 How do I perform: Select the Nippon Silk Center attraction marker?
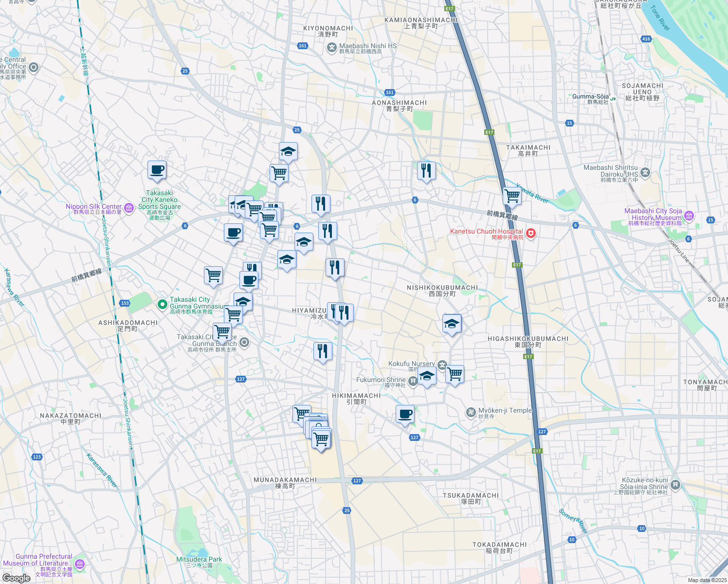128,208
